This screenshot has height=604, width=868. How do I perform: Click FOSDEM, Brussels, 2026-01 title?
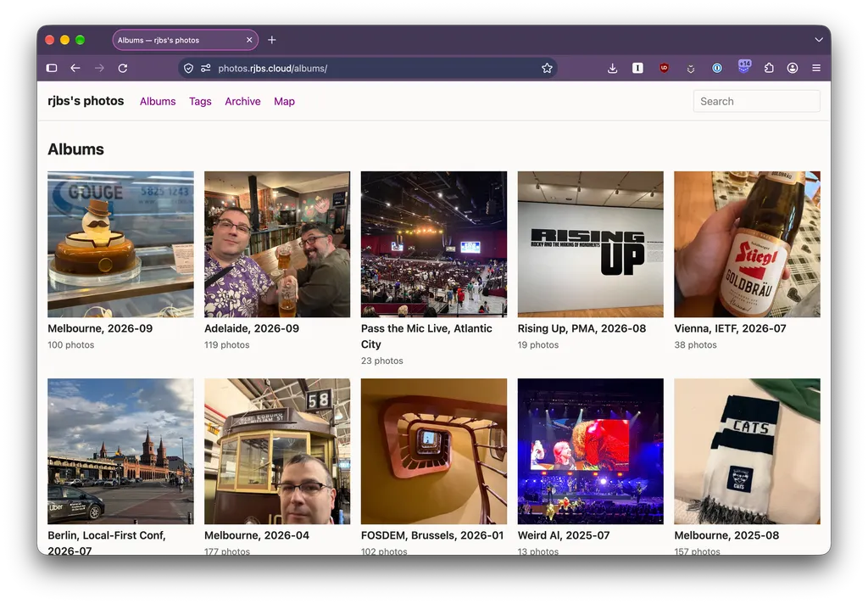point(432,535)
